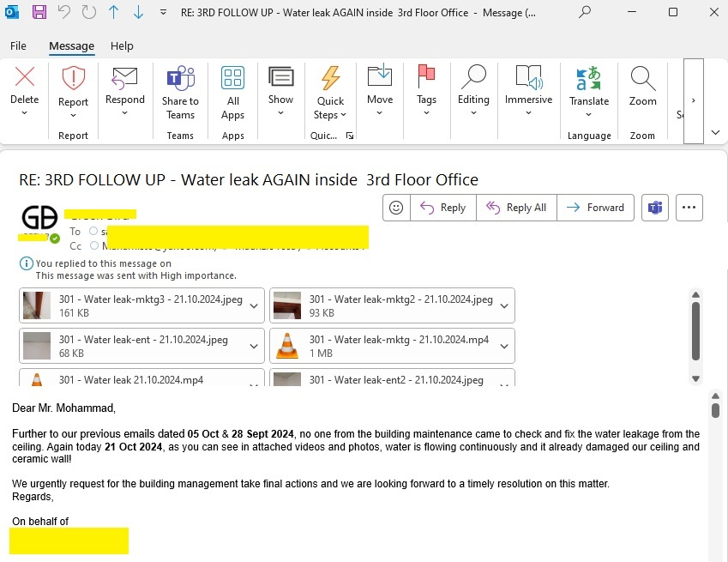
Task: Expand the Delete dropdown arrow
Action: [x=25, y=113]
